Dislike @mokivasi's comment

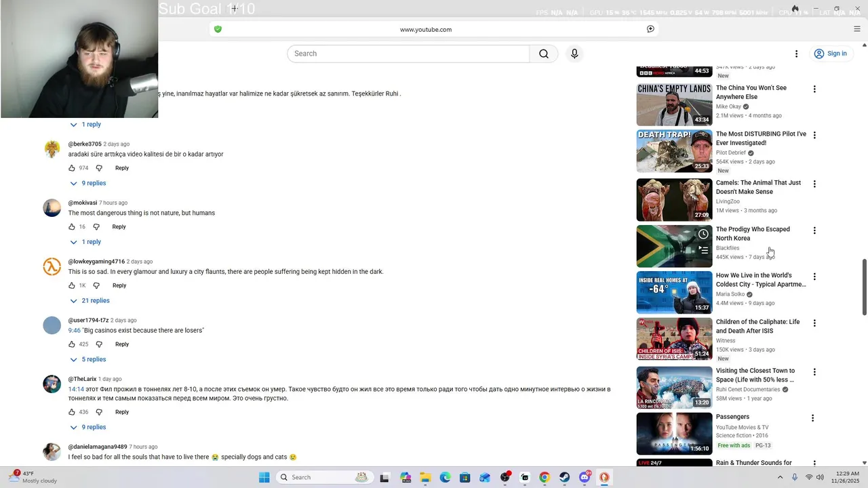(96, 227)
